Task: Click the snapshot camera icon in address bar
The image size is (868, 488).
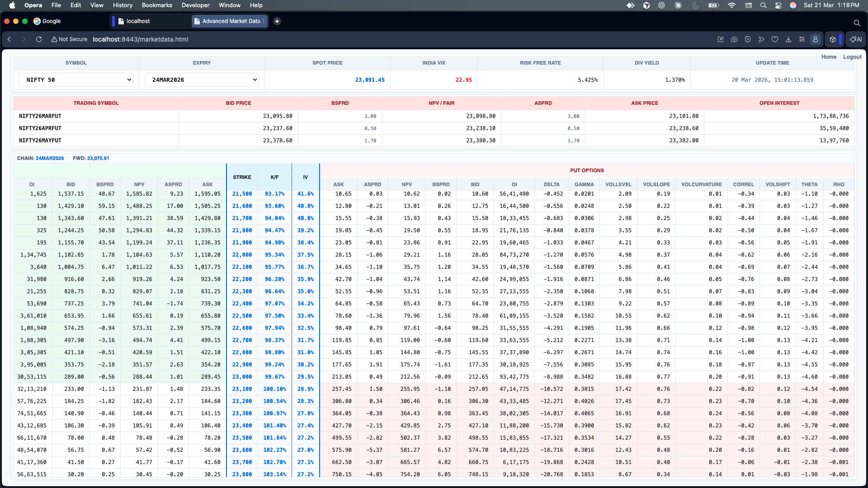Action: (734, 39)
